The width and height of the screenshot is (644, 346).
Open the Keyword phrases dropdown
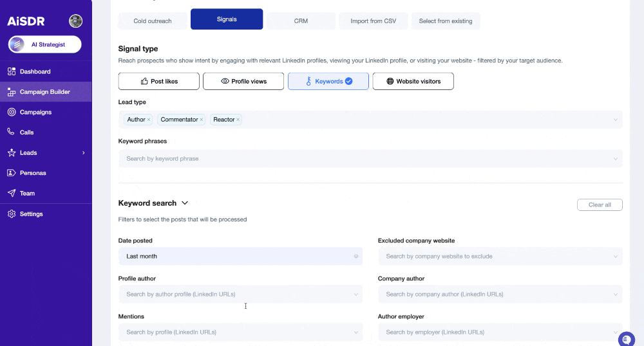(370, 158)
